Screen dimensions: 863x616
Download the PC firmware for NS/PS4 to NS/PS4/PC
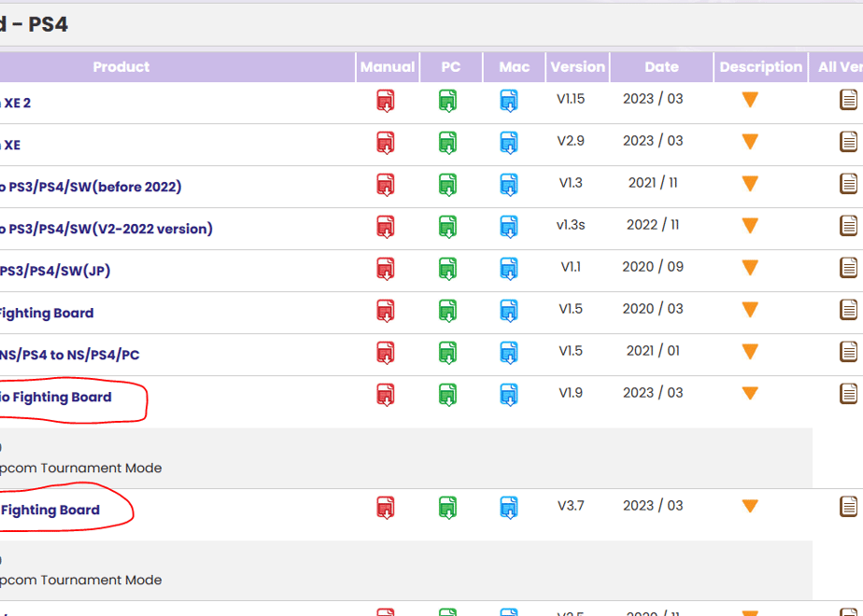[x=448, y=353]
